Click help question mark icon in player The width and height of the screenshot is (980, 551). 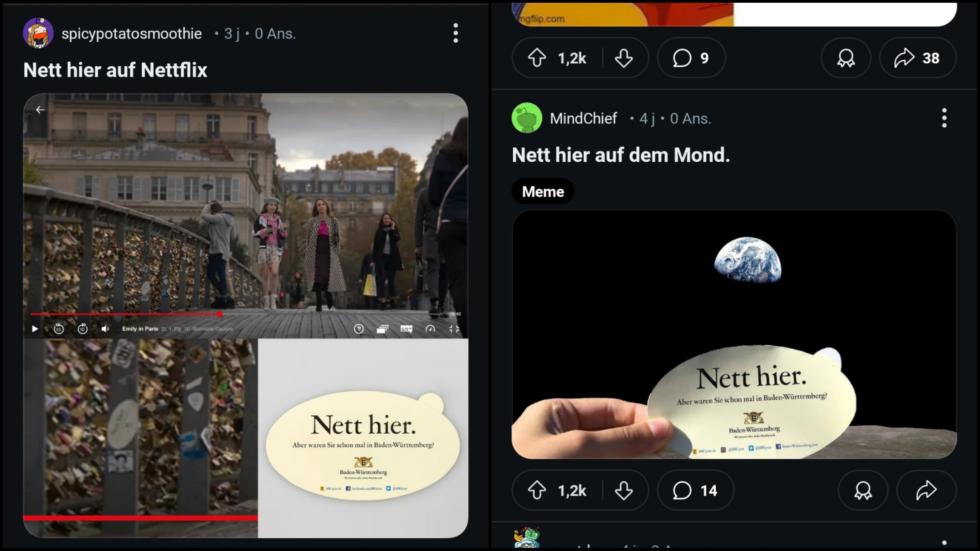click(x=358, y=329)
